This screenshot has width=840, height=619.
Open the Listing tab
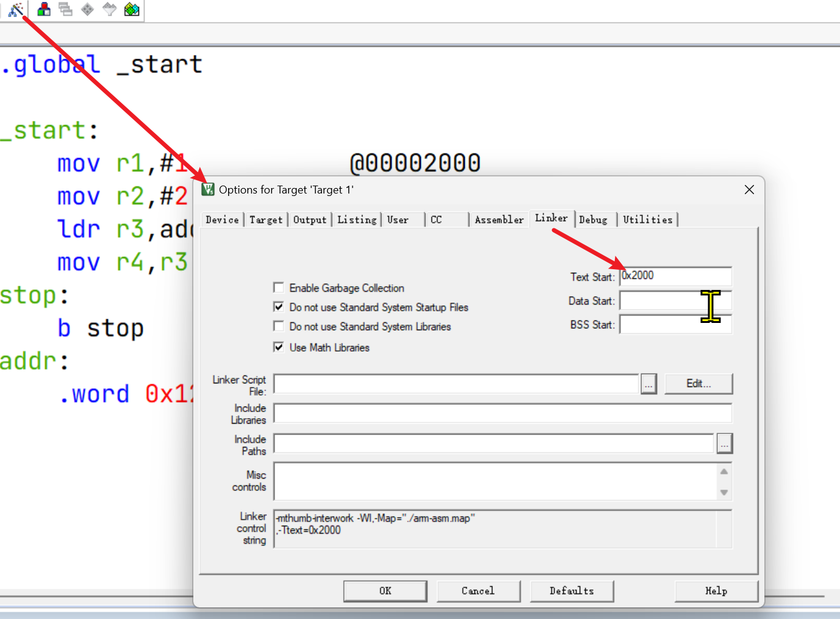[x=357, y=220]
